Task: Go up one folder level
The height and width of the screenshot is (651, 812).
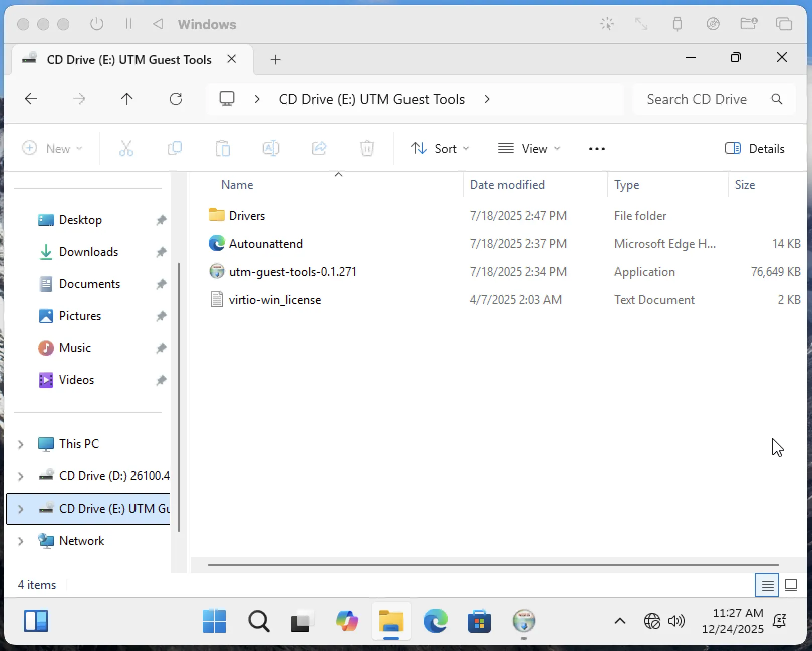Action: point(127,99)
